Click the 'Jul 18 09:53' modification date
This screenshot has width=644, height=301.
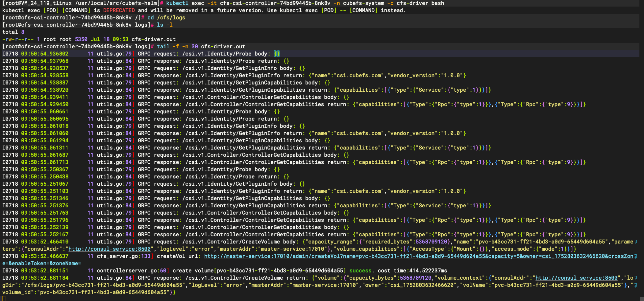[x=110, y=39]
